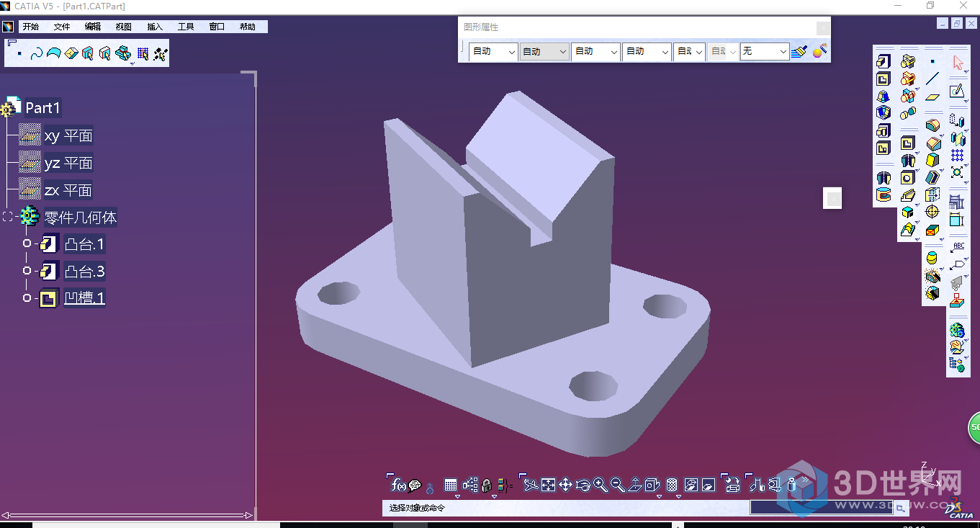Click the Sketcher tool icon
Viewport: 980px width, 528px height.
[956, 91]
